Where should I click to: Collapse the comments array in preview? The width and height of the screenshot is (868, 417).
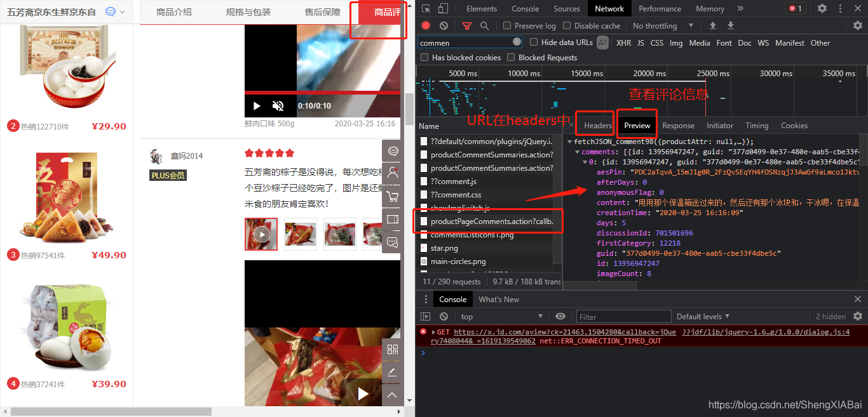point(578,152)
